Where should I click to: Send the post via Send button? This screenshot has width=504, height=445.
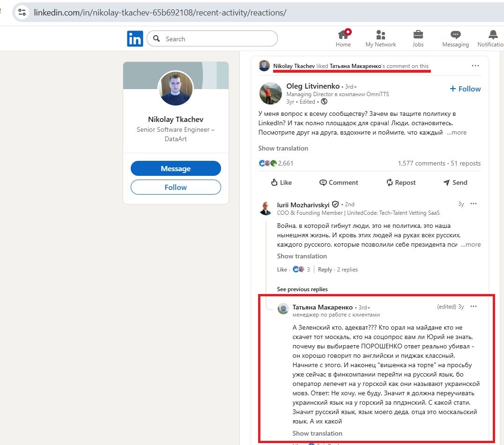point(455,182)
